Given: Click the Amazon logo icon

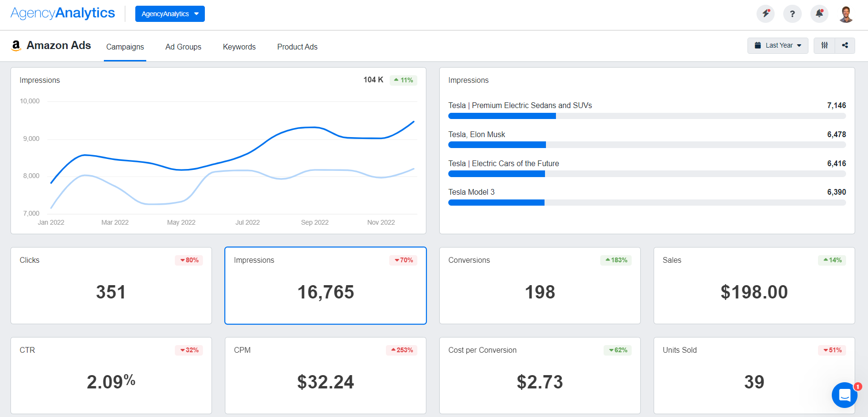Looking at the screenshot, I should (x=16, y=46).
